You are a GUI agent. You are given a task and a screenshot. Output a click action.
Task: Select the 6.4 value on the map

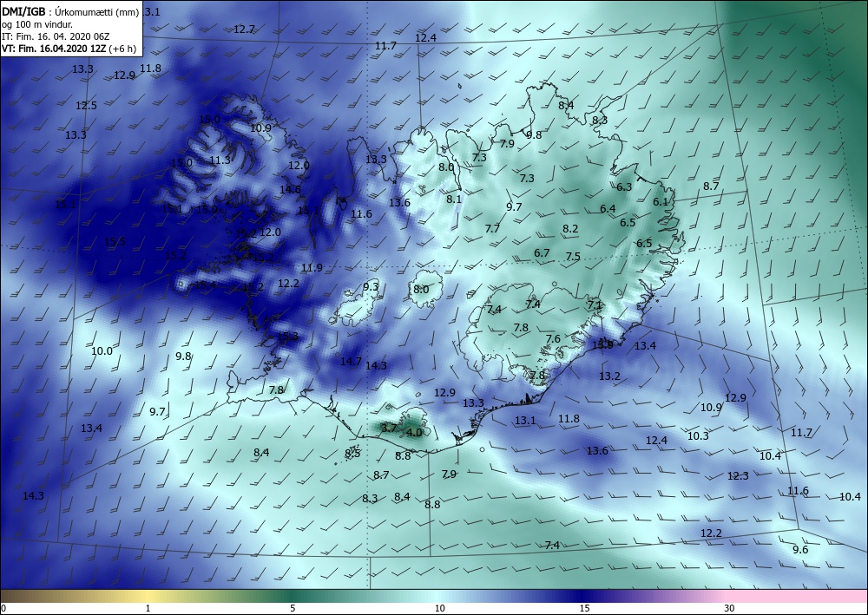pyautogui.click(x=608, y=208)
